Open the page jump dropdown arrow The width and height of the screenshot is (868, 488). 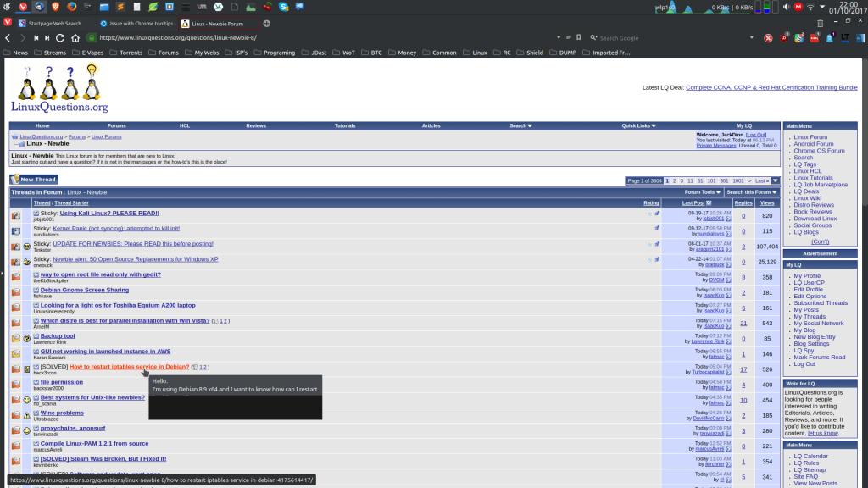point(775,180)
